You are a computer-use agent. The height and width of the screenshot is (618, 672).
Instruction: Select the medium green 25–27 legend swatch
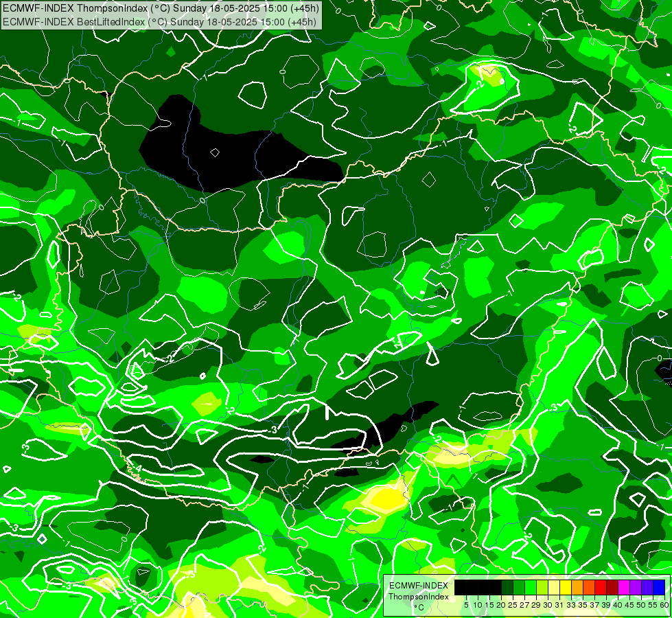[x=518, y=587]
